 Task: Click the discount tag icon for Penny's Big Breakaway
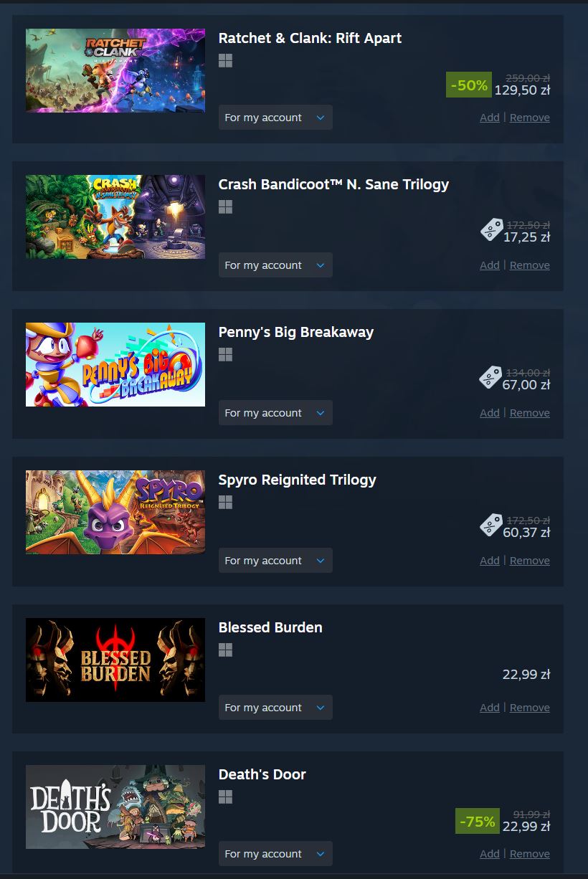click(491, 378)
